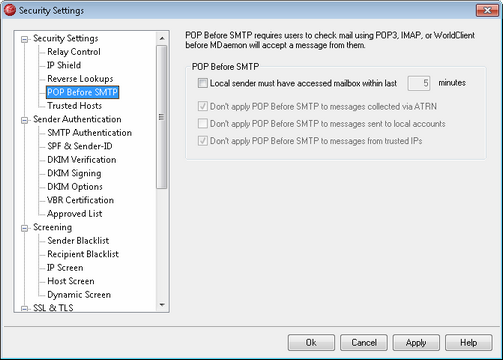Screen dimensions: 503x360
Task: Click the Apply button
Action: pyautogui.click(x=416, y=343)
